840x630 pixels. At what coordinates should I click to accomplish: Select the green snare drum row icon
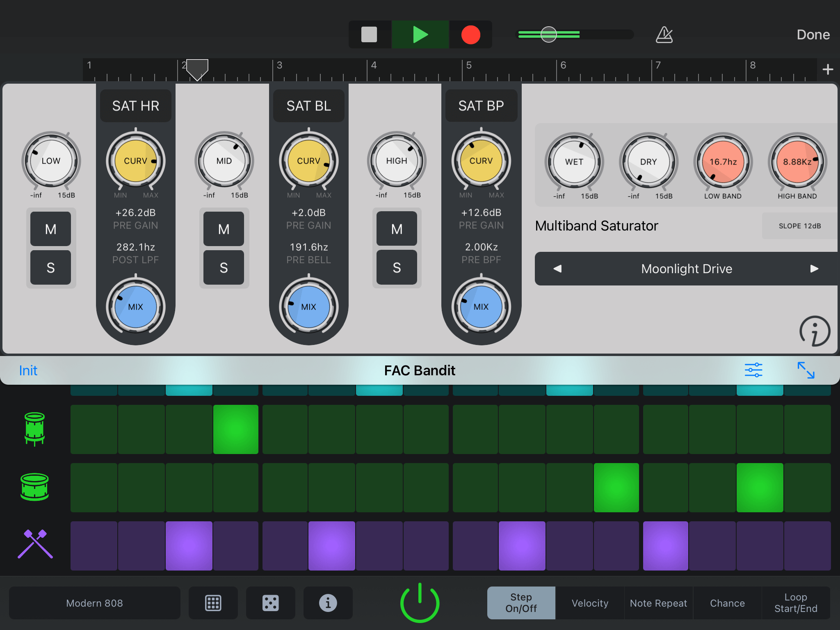point(34,487)
